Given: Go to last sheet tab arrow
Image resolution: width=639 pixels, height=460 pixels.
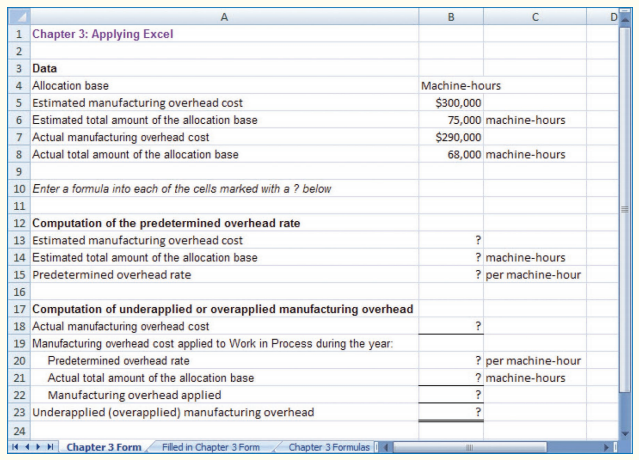Looking at the screenshot, I should 50,447.
